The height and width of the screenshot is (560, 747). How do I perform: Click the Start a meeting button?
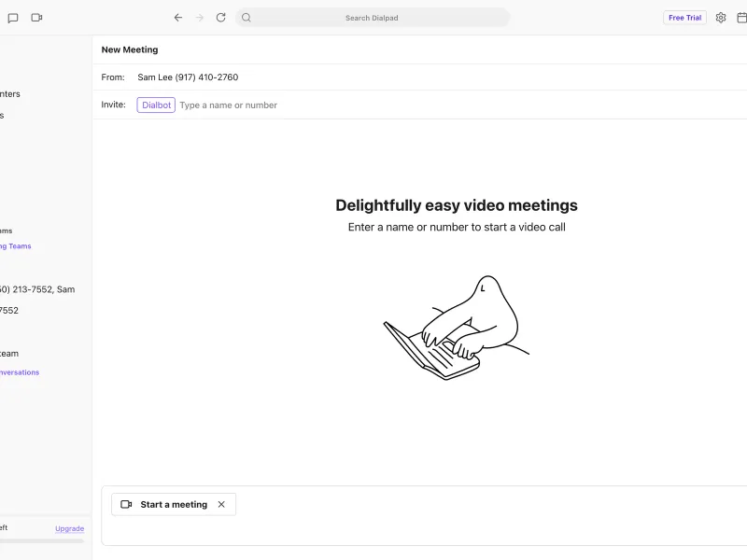click(174, 504)
